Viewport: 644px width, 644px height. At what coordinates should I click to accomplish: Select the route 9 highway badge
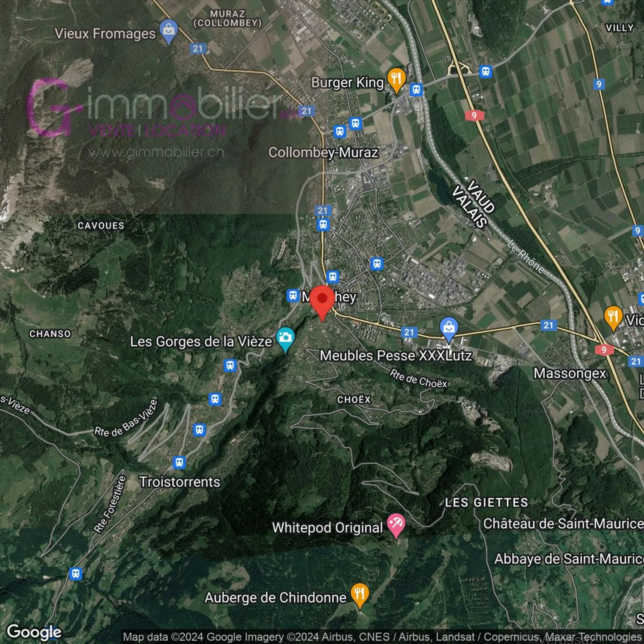coord(475,115)
